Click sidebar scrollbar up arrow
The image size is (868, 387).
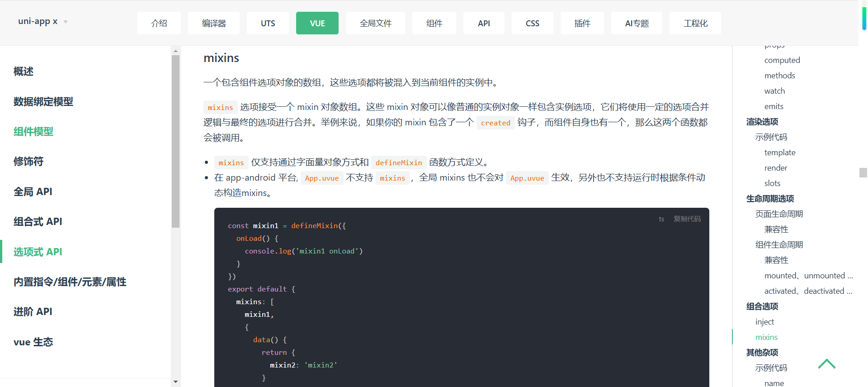click(x=175, y=51)
